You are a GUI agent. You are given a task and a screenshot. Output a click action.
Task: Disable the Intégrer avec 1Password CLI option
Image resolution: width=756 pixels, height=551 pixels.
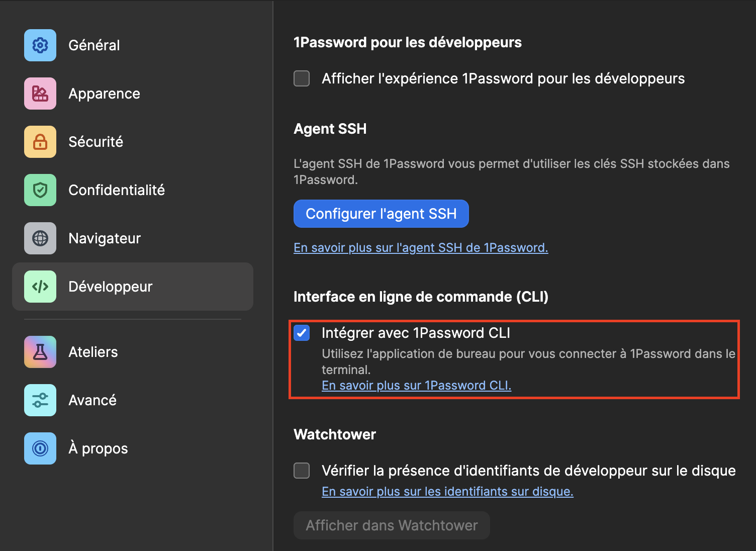(x=302, y=332)
